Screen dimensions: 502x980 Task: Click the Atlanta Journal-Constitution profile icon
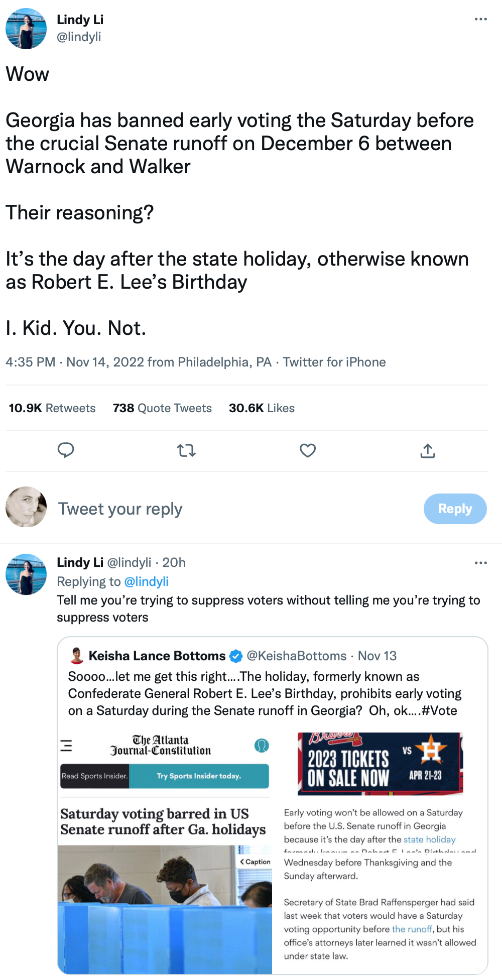pos(261,747)
